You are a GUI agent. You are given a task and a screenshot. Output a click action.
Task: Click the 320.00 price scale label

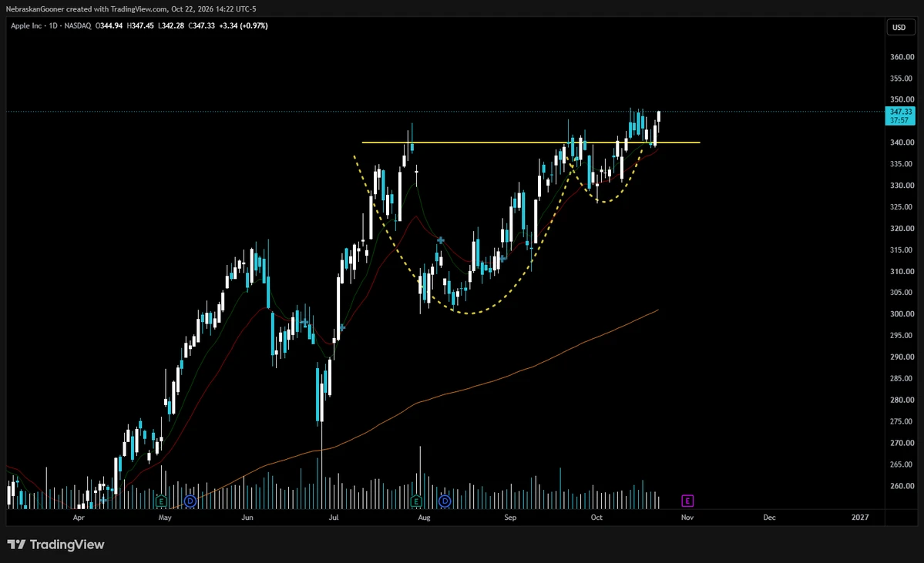902,229
